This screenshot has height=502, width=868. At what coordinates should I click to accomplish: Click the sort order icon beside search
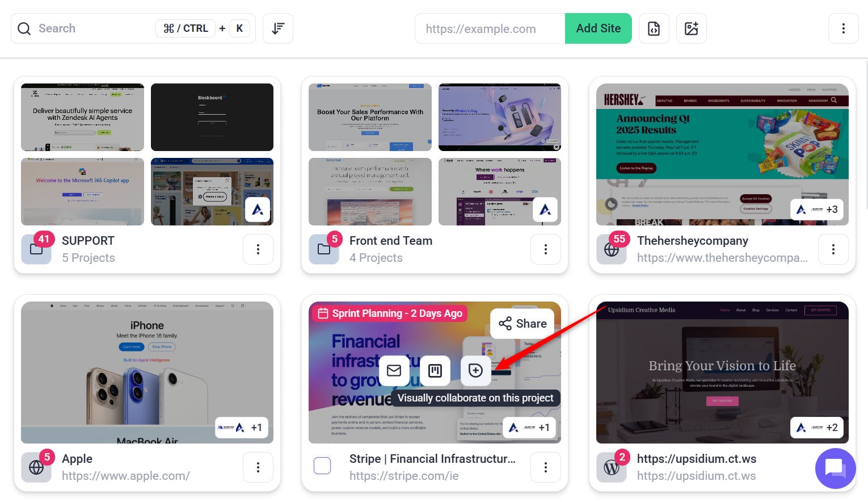pyautogui.click(x=278, y=28)
